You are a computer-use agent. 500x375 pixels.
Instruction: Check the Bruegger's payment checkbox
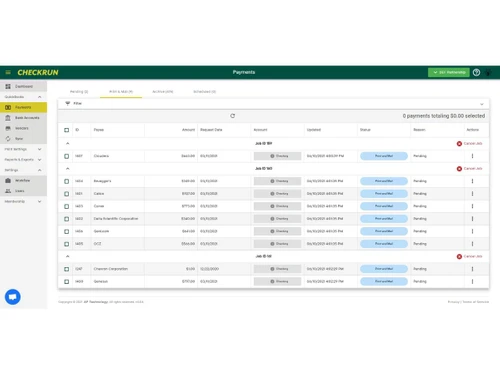coord(67,181)
